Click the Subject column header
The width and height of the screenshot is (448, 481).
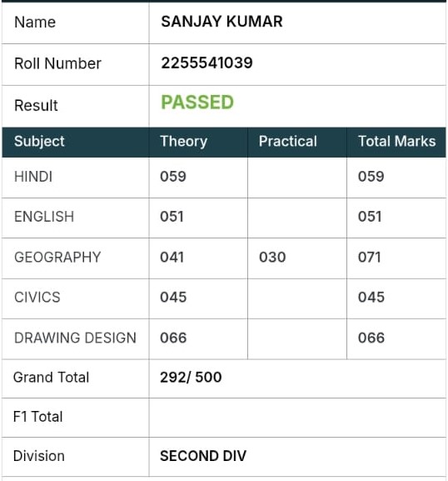39,142
